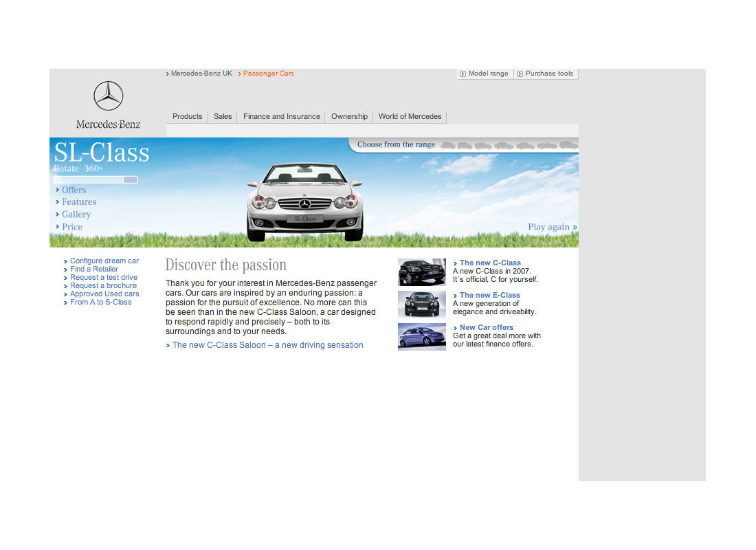756x550 pixels.
Task: Click Configure dream car link
Action: coord(104,261)
